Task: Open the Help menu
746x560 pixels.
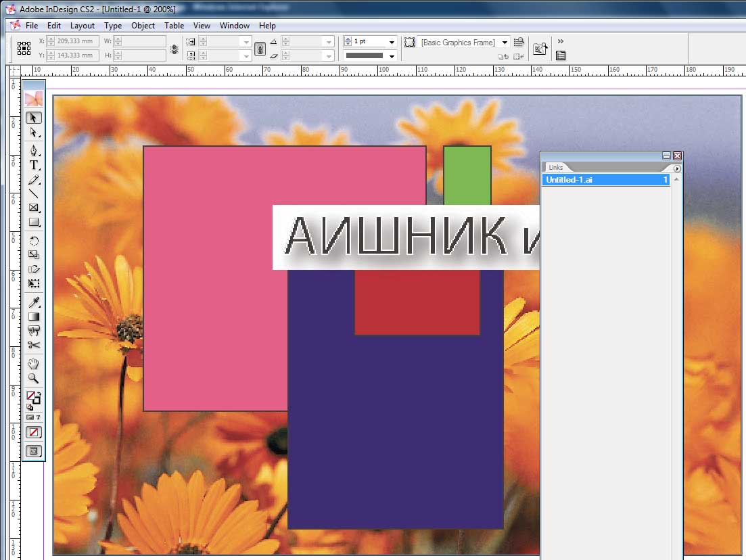Action: coord(267,26)
